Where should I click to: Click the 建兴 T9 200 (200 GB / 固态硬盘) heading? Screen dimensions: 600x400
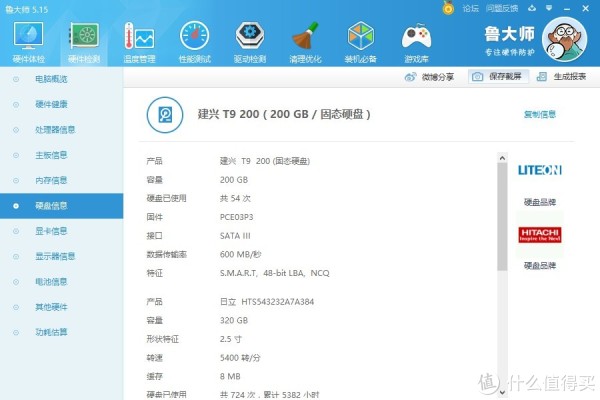[x=284, y=114]
